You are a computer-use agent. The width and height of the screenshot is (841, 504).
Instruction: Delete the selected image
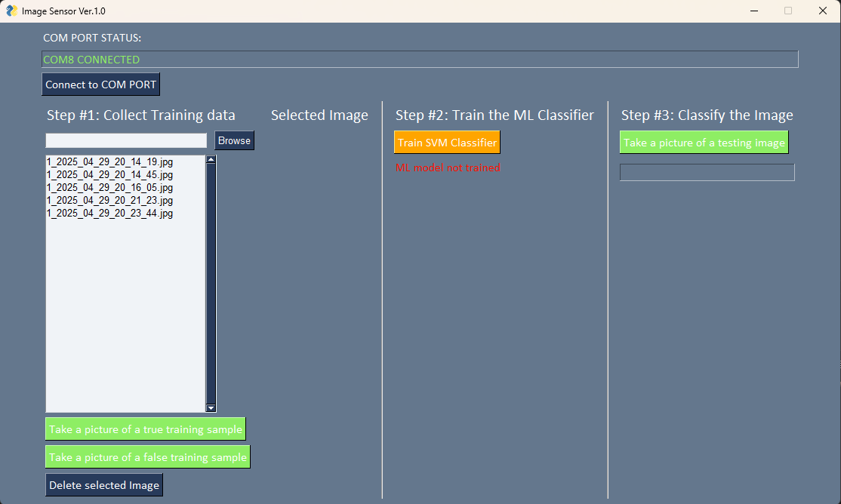104,485
